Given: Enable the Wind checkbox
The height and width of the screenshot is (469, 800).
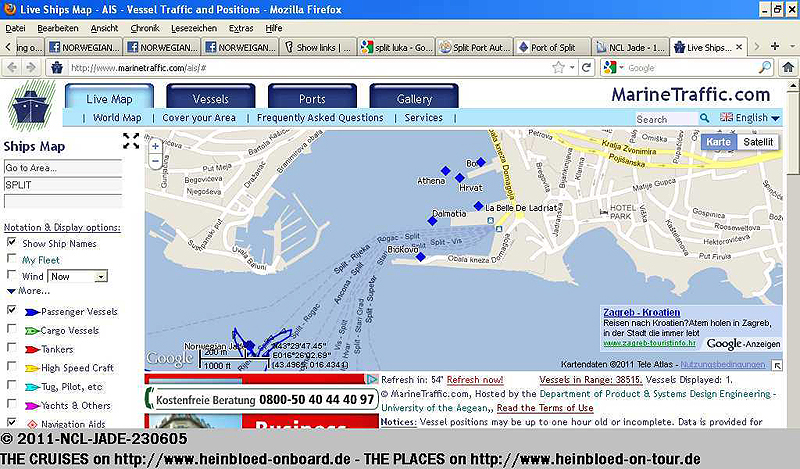Looking at the screenshot, I should click(11, 275).
